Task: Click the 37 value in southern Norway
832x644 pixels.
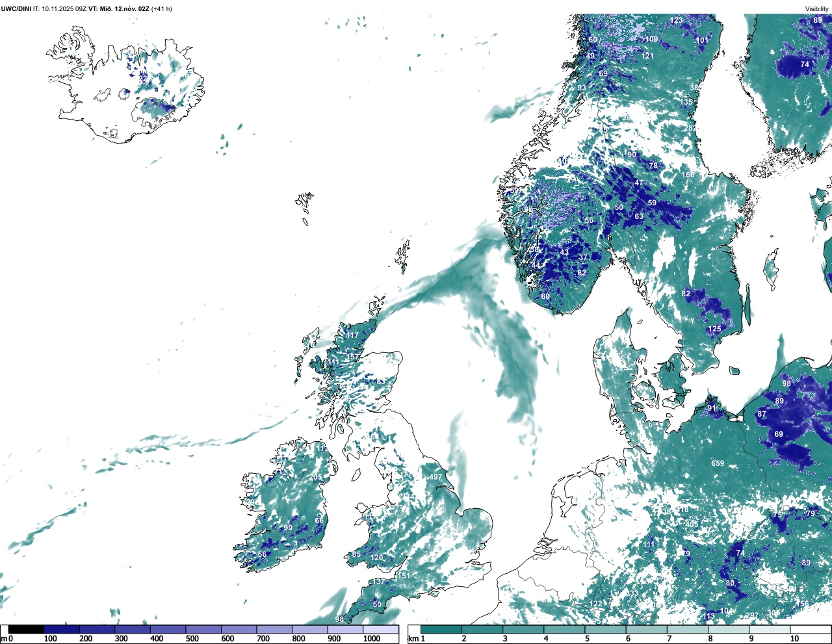Action: pos(583,257)
